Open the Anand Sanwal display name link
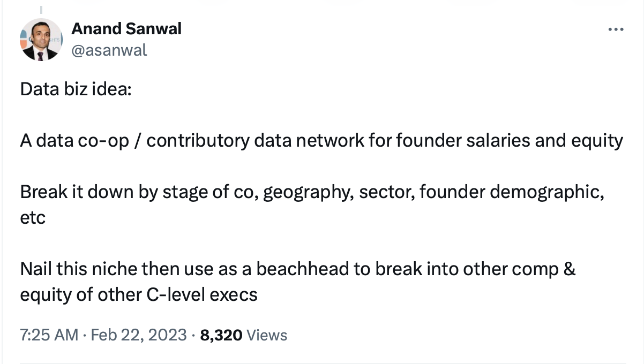 (126, 29)
